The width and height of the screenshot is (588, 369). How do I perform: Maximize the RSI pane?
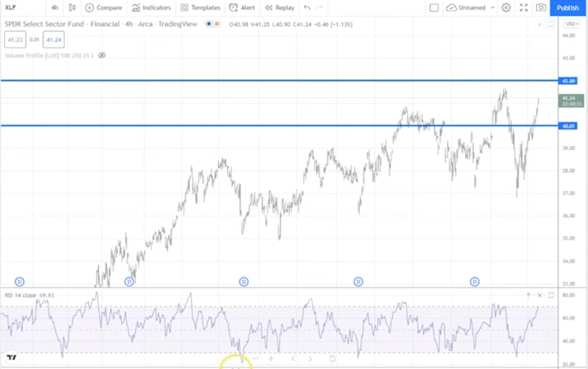pos(551,295)
